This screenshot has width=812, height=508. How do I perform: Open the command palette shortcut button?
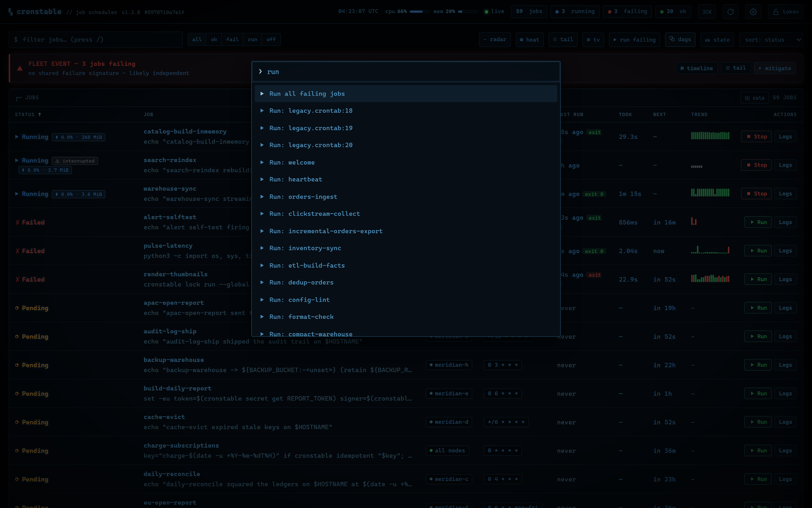[x=707, y=12]
